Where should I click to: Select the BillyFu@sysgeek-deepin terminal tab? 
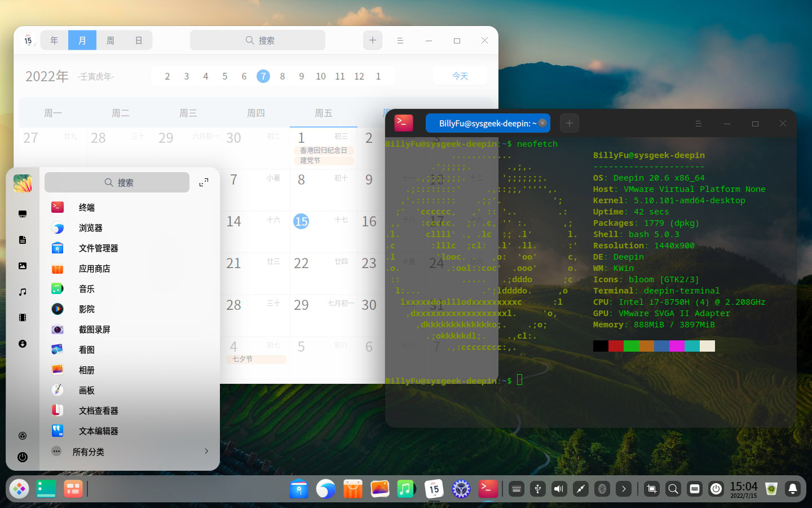click(488, 123)
